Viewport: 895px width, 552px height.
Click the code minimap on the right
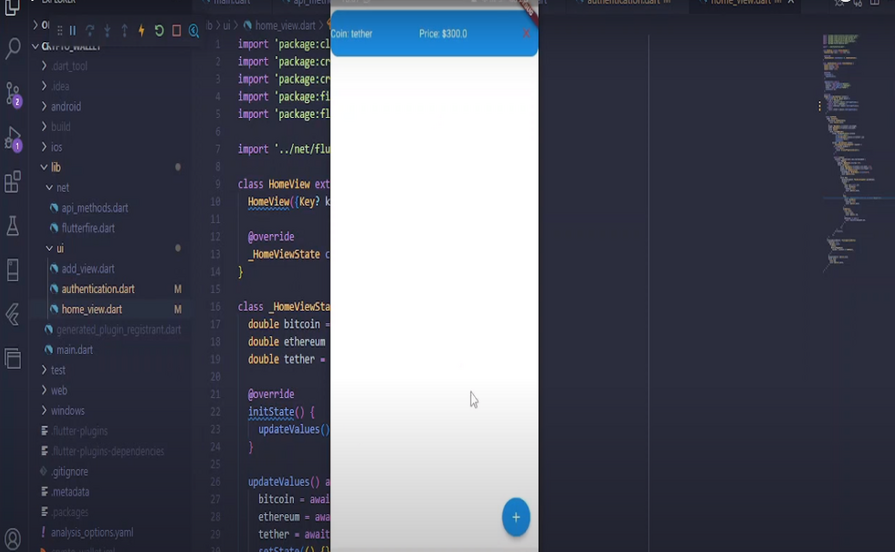tap(850, 154)
